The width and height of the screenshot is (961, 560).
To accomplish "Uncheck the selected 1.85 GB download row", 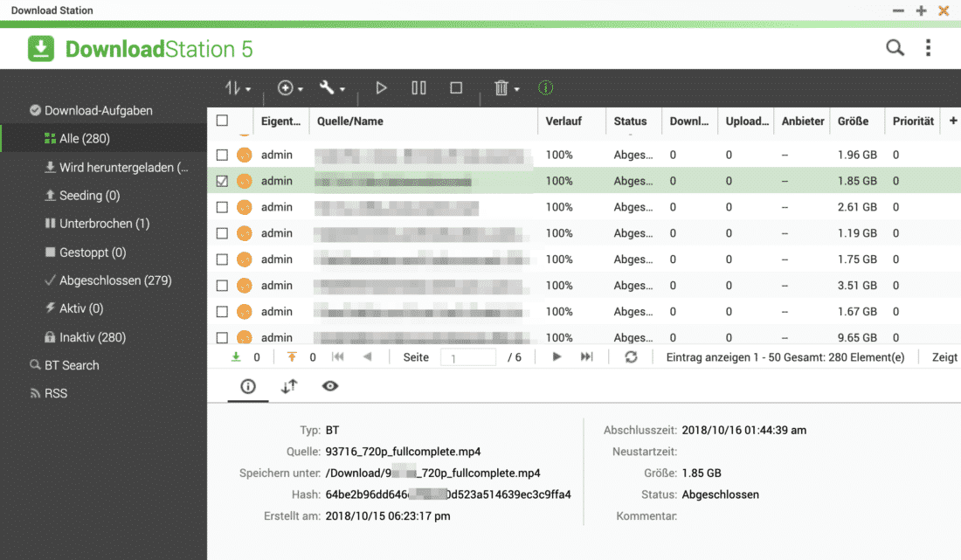I will [x=222, y=181].
